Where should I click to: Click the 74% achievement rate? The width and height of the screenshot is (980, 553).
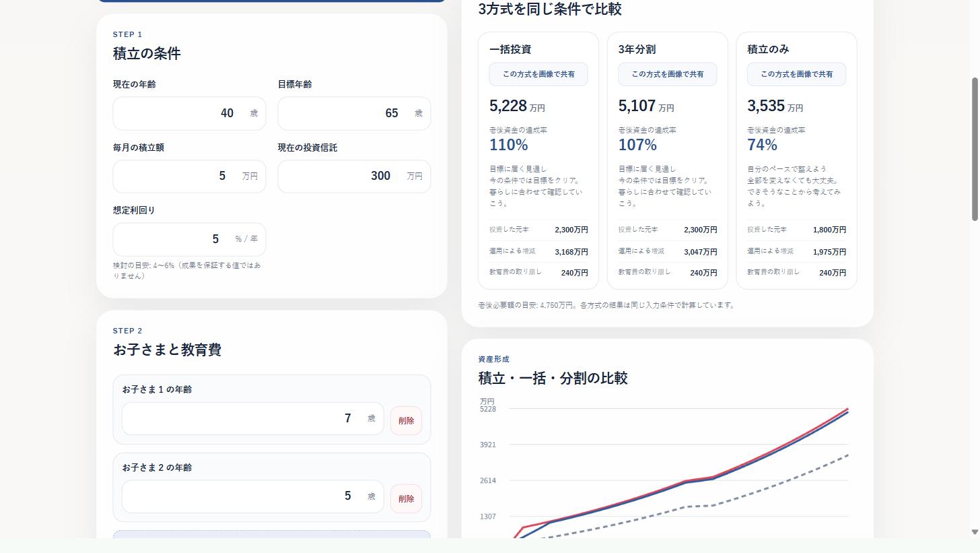(762, 145)
